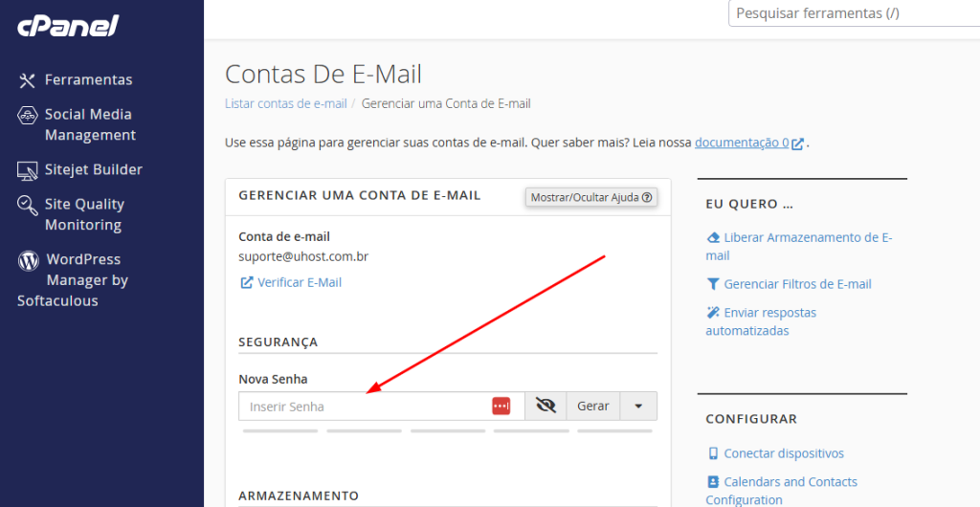Viewport: 980px width, 507px height.
Task: Click the red password manager icon
Action: (501, 406)
